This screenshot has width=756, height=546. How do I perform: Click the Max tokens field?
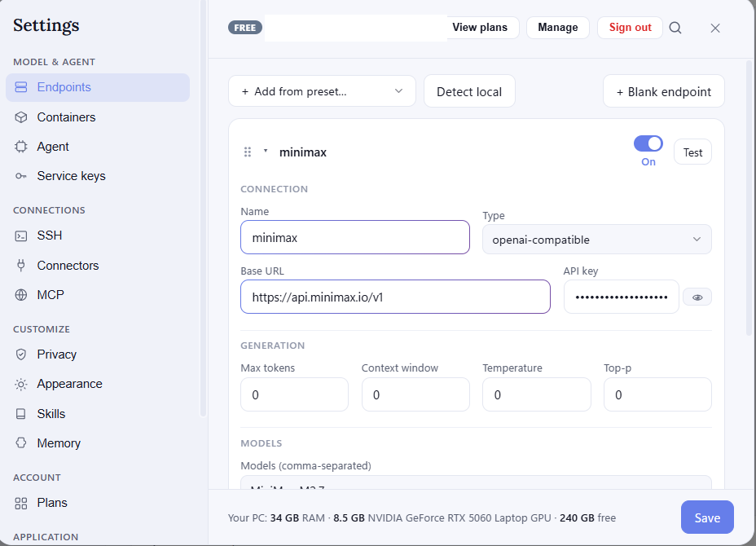(x=294, y=394)
